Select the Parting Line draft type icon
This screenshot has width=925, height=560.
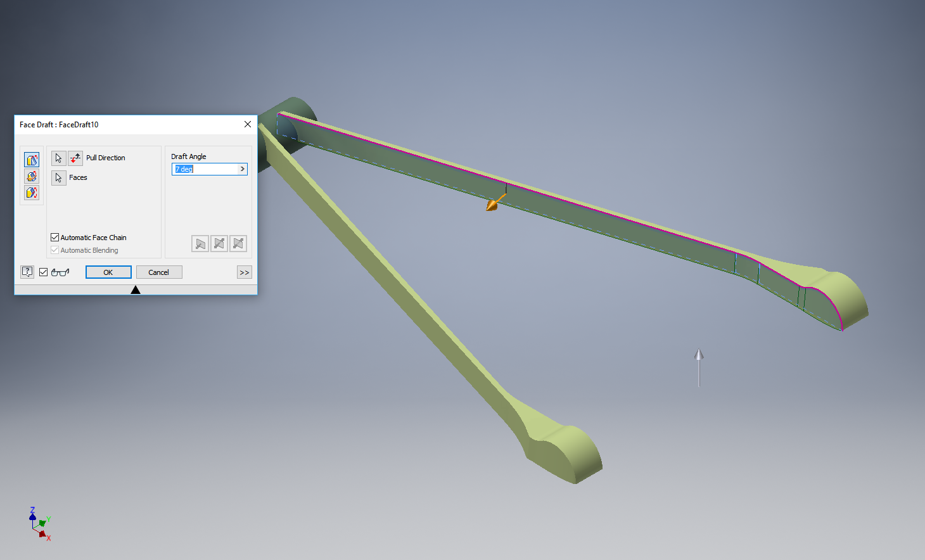(32, 193)
